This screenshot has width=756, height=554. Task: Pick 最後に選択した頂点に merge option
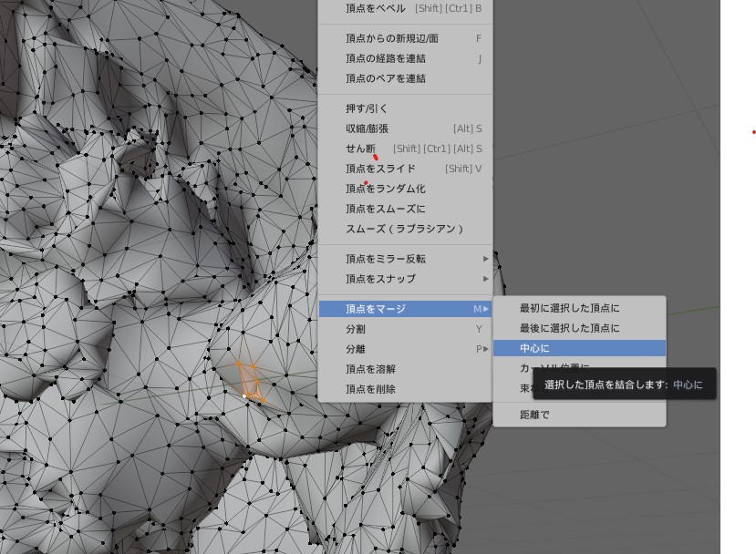(569, 328)
